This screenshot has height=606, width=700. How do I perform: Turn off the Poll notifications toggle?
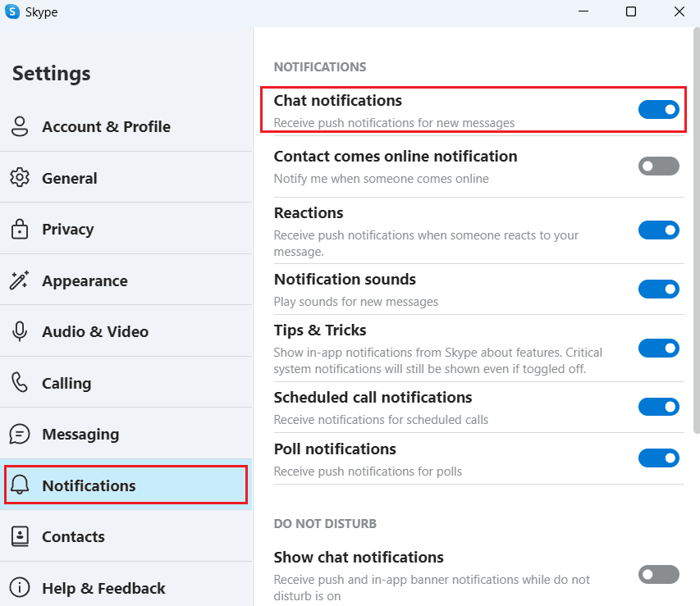(x=658, y=458)
